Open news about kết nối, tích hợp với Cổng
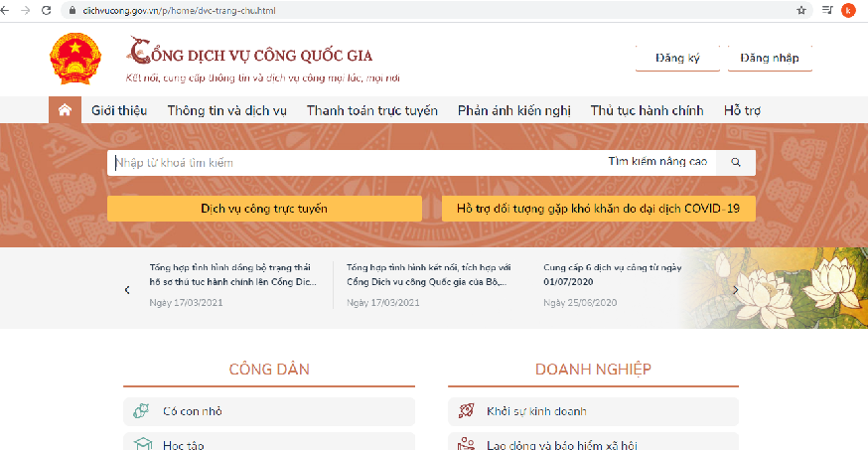 [x=428, y=274]
